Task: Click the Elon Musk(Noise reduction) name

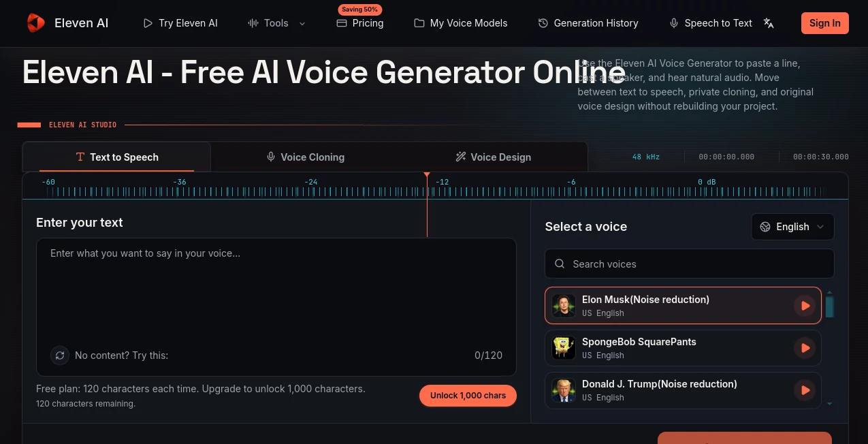Action: click(645, 300)
